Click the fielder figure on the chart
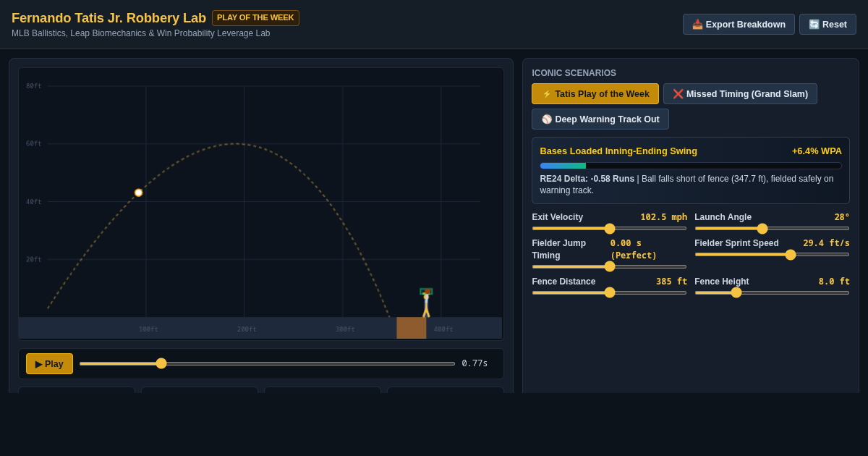Screen dimensions: 868x456 coord(426,303)
